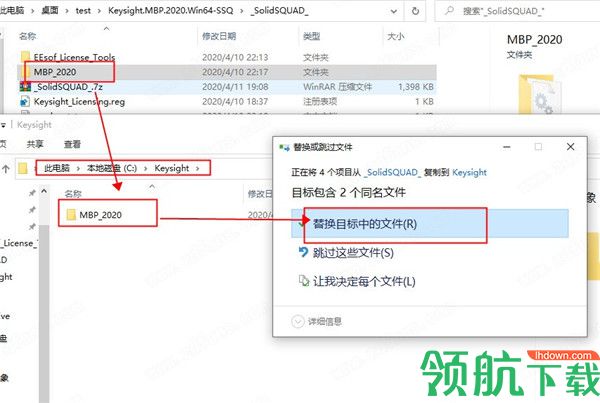Click the folder icon in Keysight address bar
Image resolution: width=600 pixels, height=403 pixels.
pyautogui.click(x=23, y=168)
